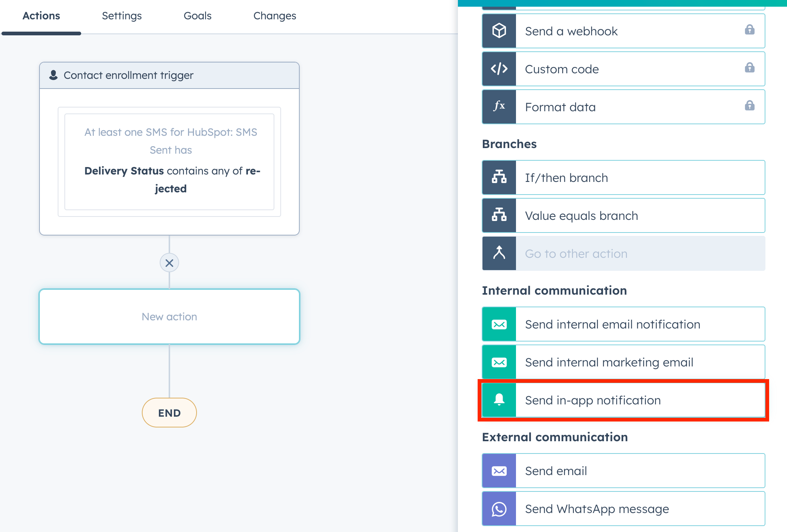Click the WhatsApp icon

pyautogui.click(x=499, y=509)
